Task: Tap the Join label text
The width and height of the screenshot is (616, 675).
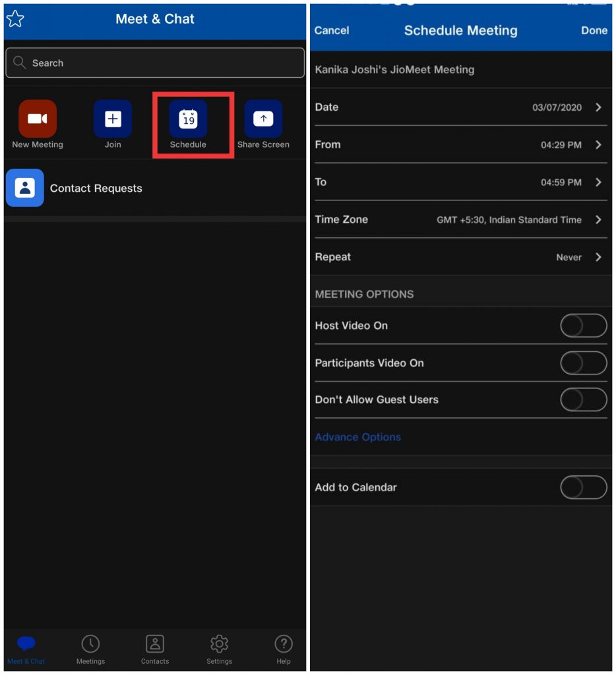Action: [x=113, y=144]
